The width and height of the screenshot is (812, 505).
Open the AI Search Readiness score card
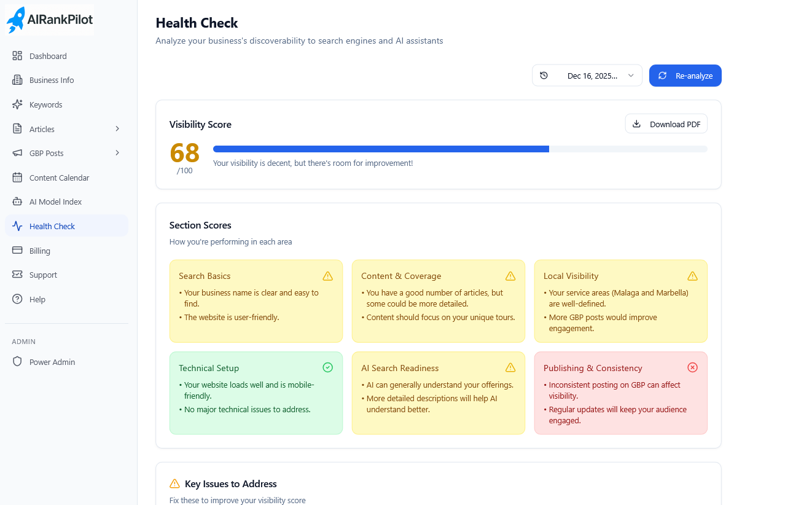(x=439, y=393)
